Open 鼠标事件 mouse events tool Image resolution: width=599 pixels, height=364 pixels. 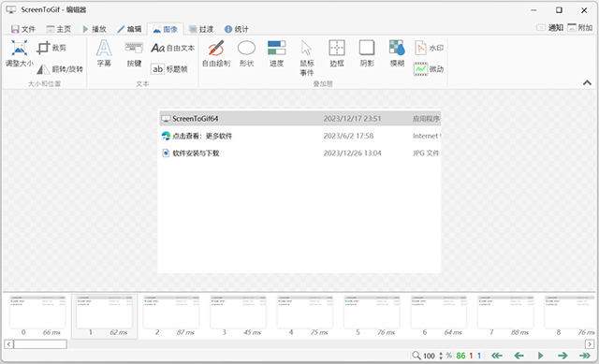point(307,58)
